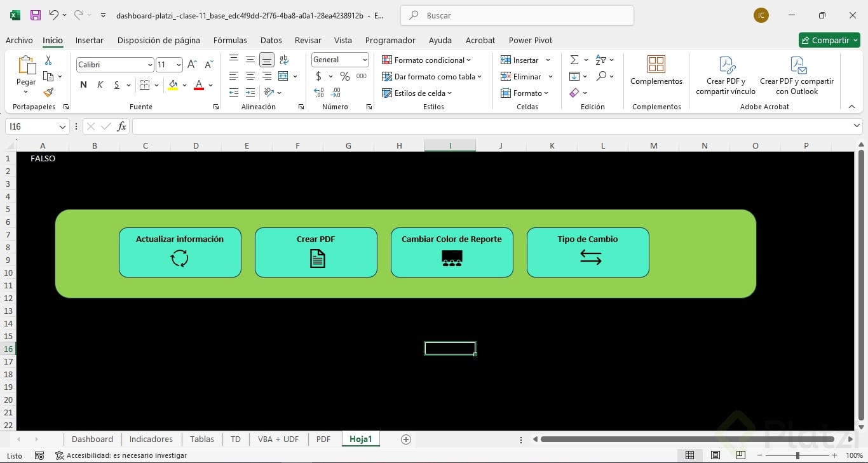
Task: Expand the Estilos de celda menu
Action: (x=417, y=93)
